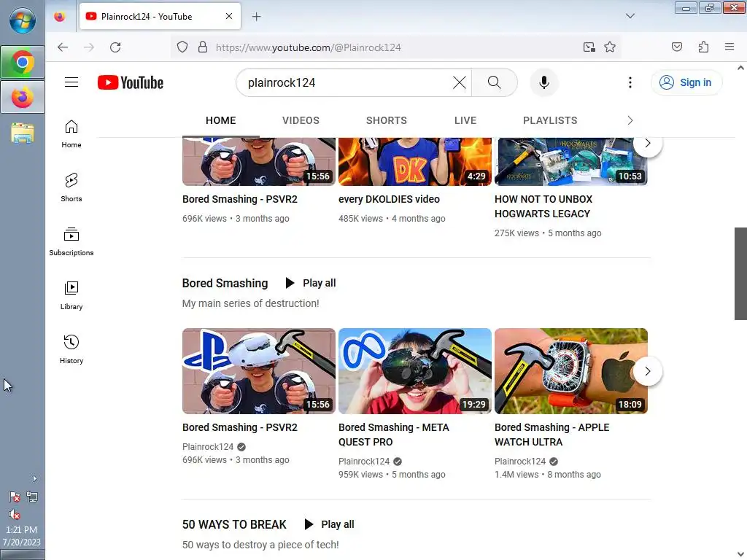The width and height of the screenshot is (747, 560).
Task: Open the DK shirt video thumbnail
Action: tap(415, 161)
